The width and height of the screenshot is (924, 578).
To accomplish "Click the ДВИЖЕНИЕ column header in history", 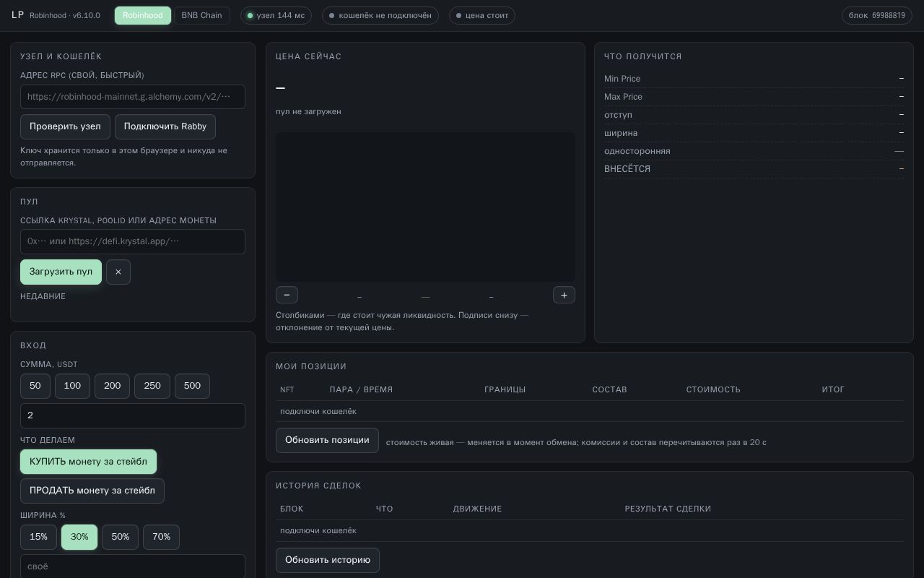I will point(477,509).
